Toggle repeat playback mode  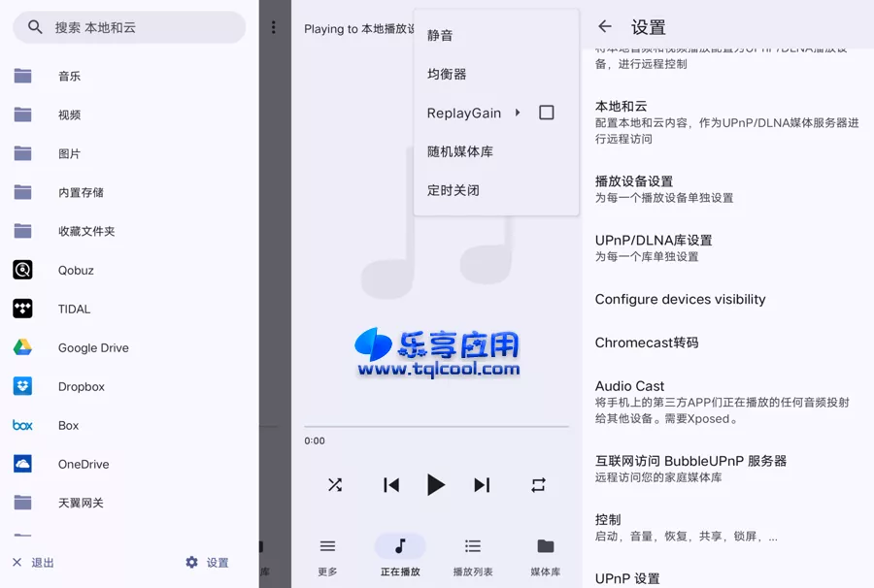pyautogui.click(x=539, y=485)
